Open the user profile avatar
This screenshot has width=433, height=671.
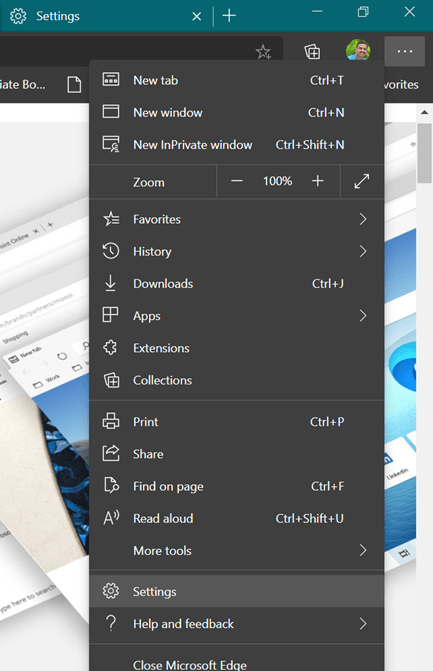(358, 50)
